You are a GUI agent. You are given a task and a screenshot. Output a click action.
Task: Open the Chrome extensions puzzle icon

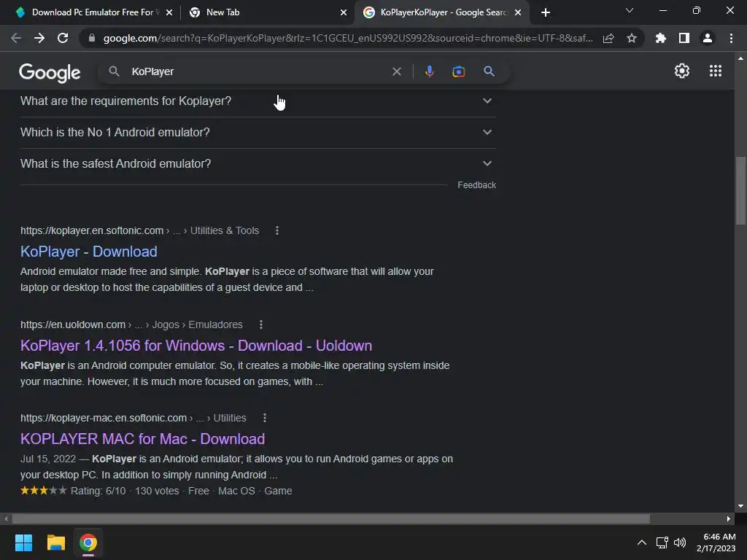click(x=661, y=38)
